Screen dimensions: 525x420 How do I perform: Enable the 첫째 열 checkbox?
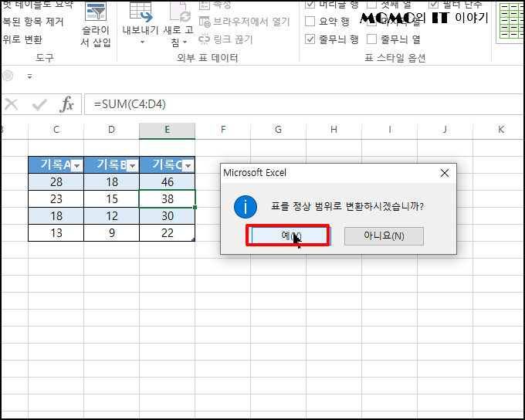coord(371,4)
